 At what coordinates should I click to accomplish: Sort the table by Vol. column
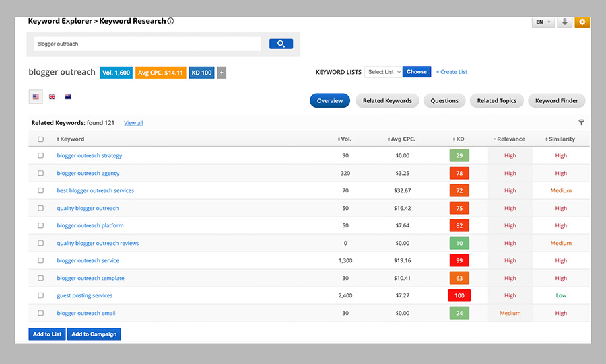[345, 139]
